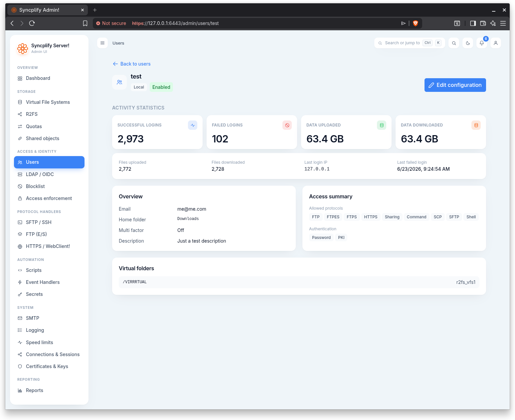
Task: Open Connections & Sessions sidebar item
Action: point(49,354)
